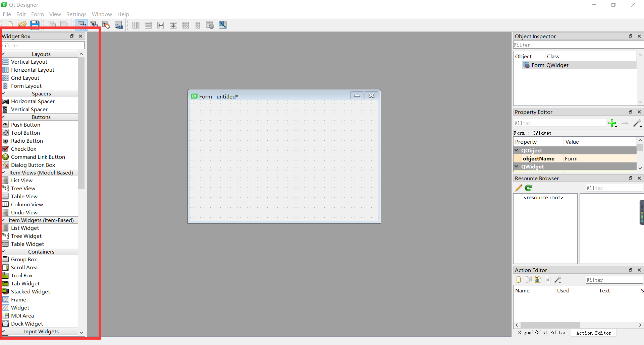Viewport: 644px width, 345px height.
Task: Click the Resource Browser filter field
Action: point(614,188)
